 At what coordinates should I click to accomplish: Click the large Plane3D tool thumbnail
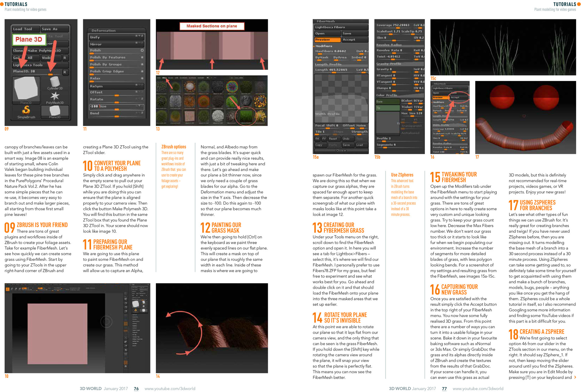click(x=26, y=89)
